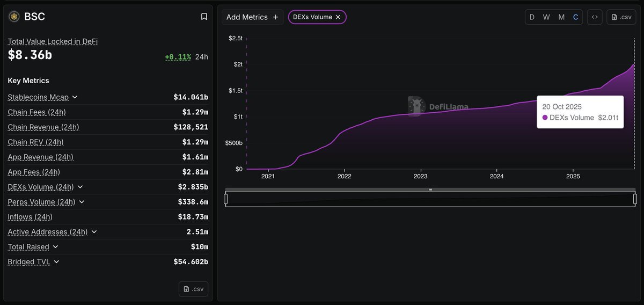Open the embed code icon button
Viewport: 644px width, 305px height.
(594, 17)
